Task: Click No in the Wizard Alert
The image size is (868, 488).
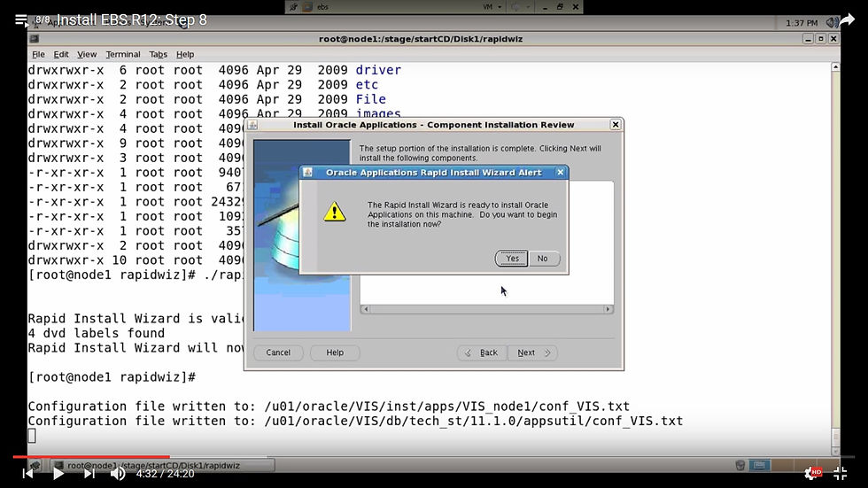Action: tap(542, 259)
